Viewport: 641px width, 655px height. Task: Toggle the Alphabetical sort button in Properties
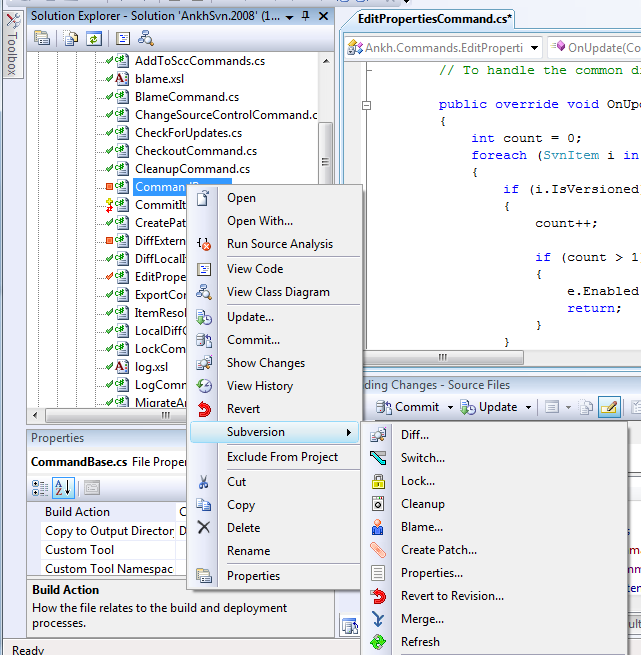click(62, 488)
